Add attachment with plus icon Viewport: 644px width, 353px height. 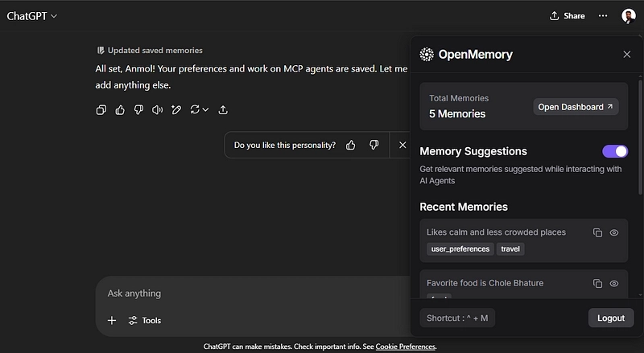[x=112, y=321]
